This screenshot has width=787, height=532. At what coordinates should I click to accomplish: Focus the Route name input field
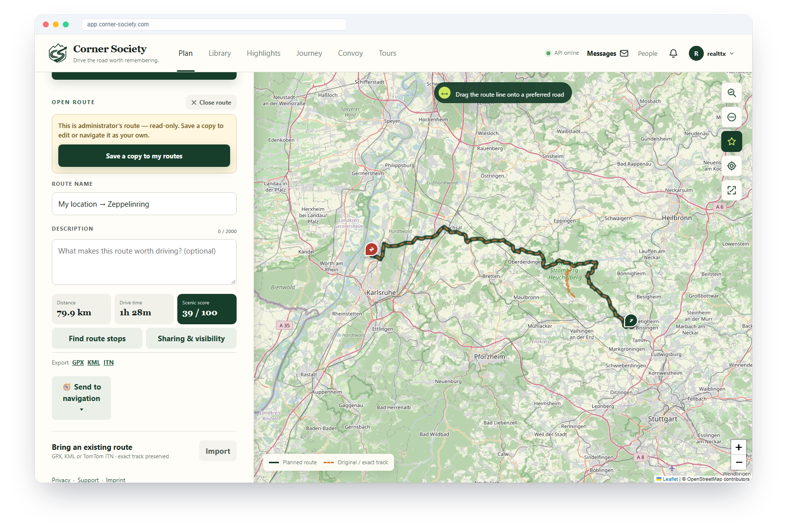tap(144, 204)
